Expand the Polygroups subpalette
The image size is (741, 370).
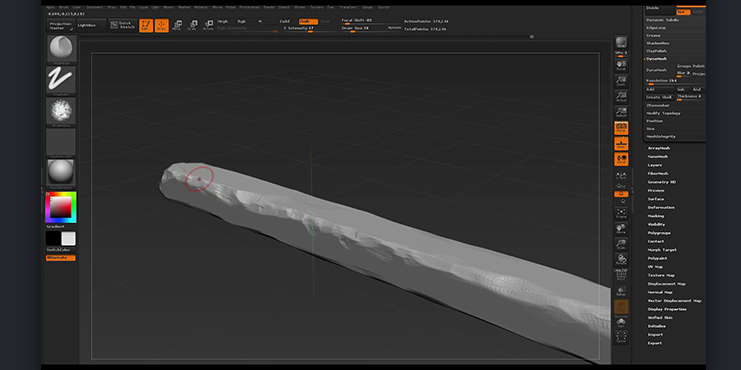pyautogui.click(x=659, y=233)
